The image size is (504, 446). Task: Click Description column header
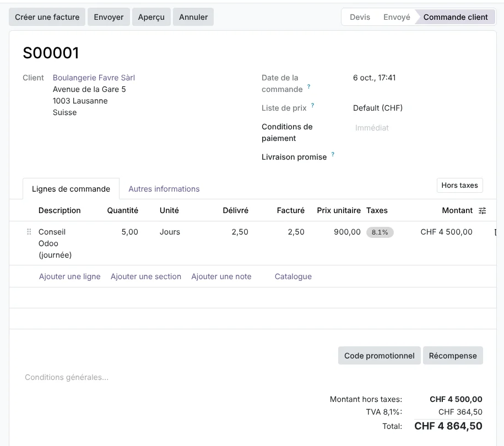pyautogui.click(x=59, y=210)
